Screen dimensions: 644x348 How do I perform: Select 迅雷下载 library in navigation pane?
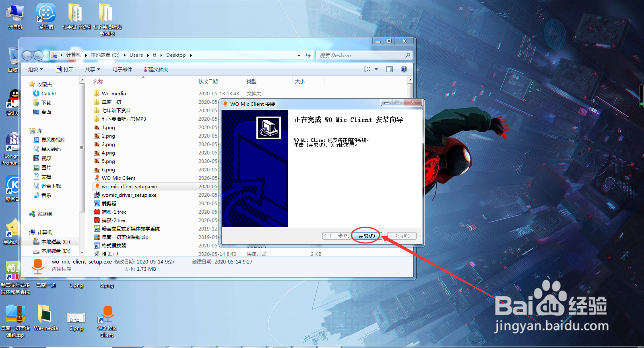point(47,186)
